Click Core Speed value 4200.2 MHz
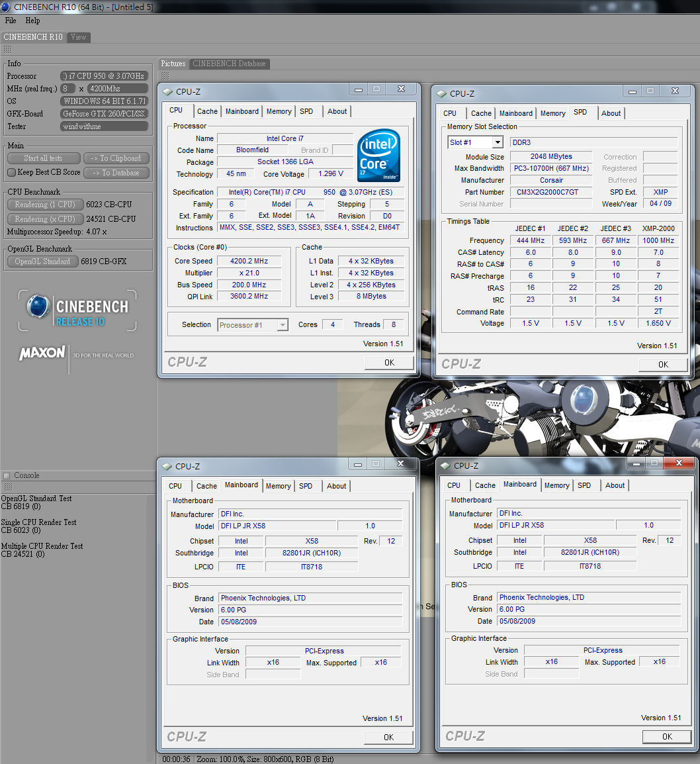 click(x=249, y=261)
